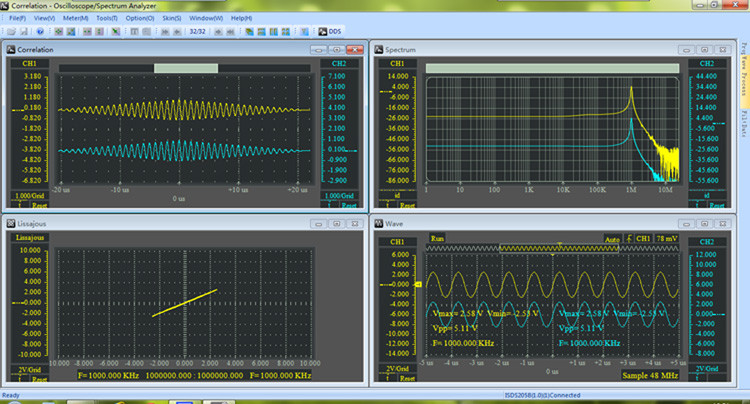Click the Correlation window title icon
This screenshot has height=404, width=750.
(x=11, y=49)
